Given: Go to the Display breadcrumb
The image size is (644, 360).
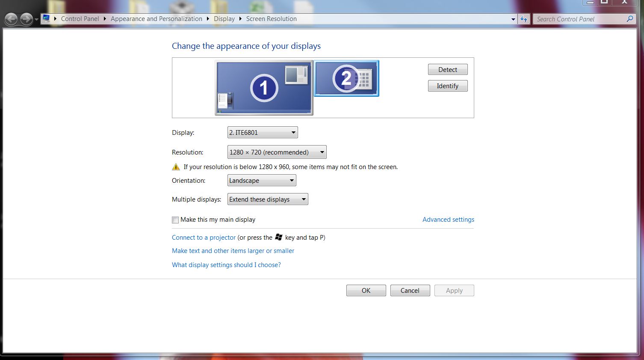Looking at the screenshot, I should (225, 19).
